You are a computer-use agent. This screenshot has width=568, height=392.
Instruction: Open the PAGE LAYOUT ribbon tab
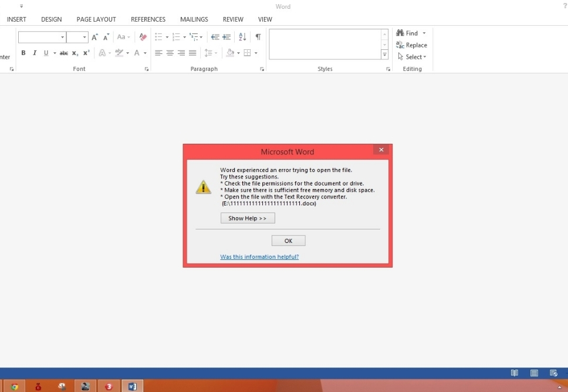point(96,19)
